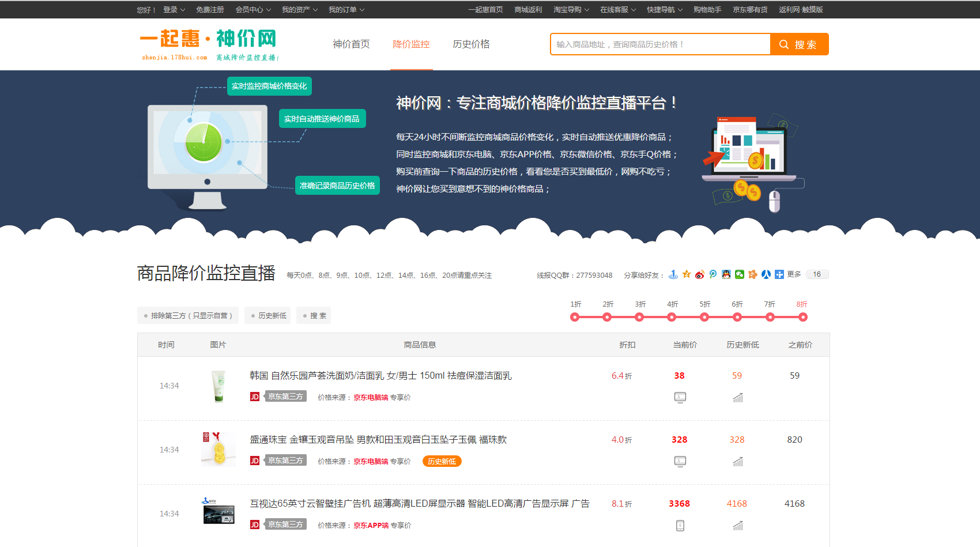Open the LED display product thumbnail
Screen dimensions: 980x547
tap(218, 512)
